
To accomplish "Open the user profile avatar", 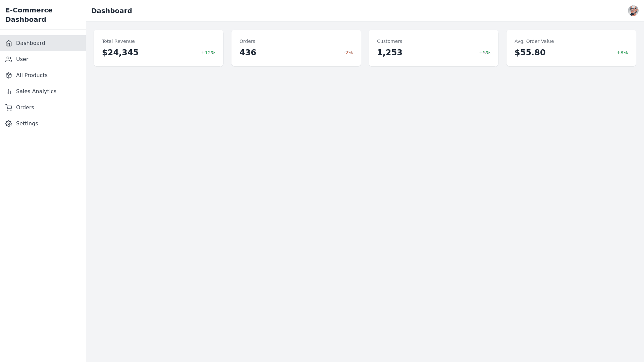I will click(633, 11).
